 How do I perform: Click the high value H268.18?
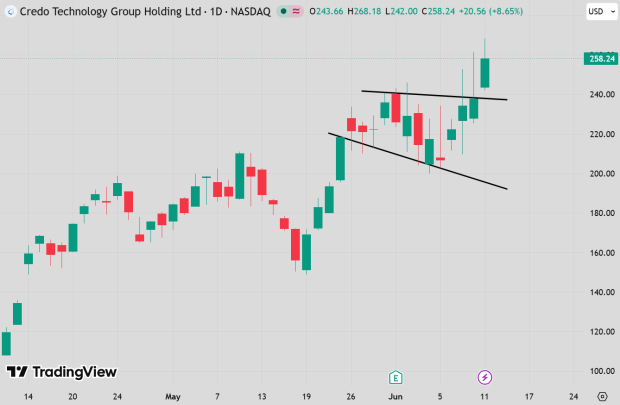tap(364, 11)
